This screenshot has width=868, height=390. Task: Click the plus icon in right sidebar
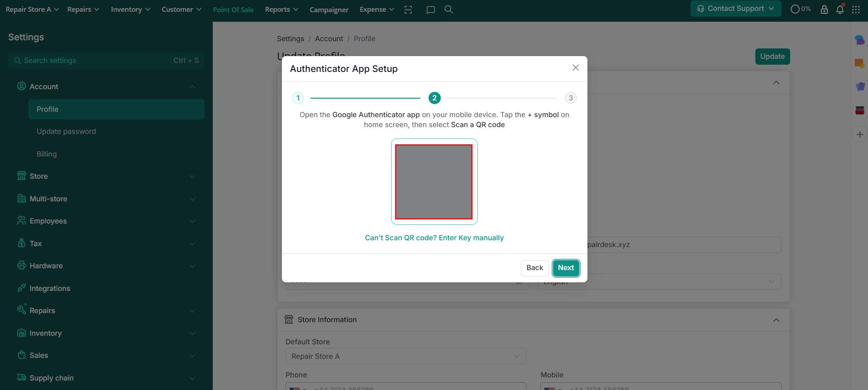pos(860,134)
